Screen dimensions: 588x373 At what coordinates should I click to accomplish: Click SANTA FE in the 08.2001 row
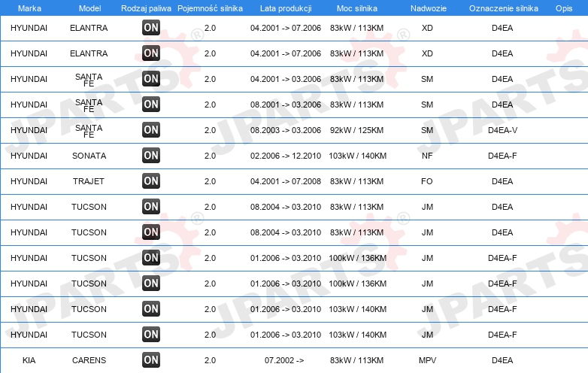[89, 105]
